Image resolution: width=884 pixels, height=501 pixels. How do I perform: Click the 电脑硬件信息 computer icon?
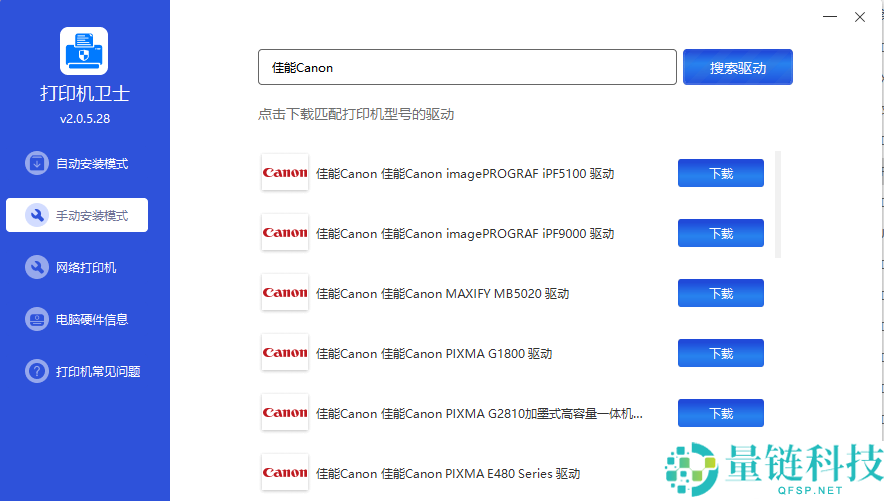click(x=37, y=320)
